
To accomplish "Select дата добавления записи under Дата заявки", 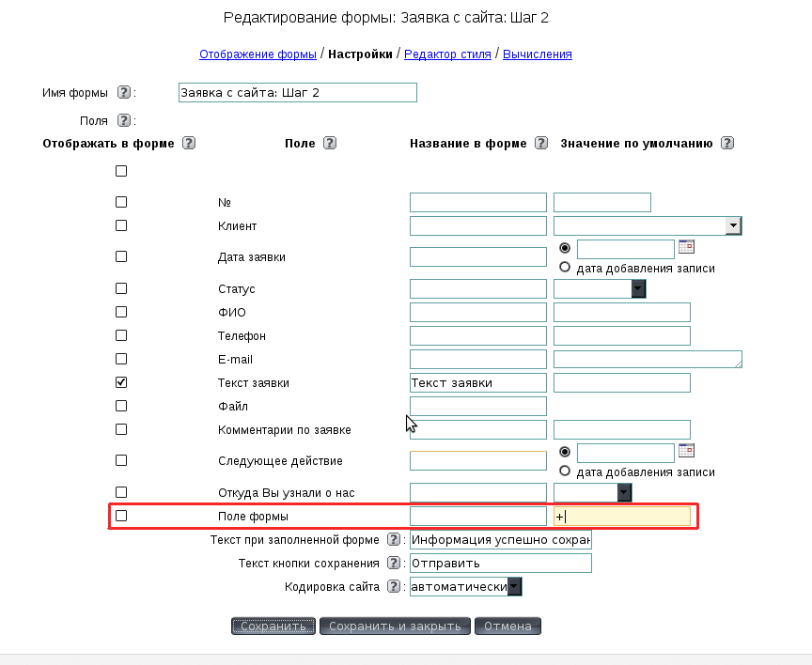I will click(565, 267).
